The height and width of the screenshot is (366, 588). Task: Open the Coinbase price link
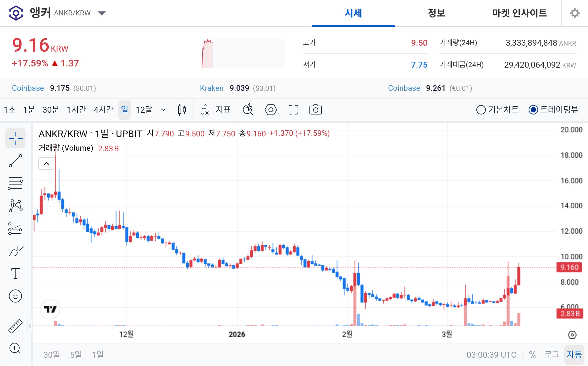[x=28, y=88]
